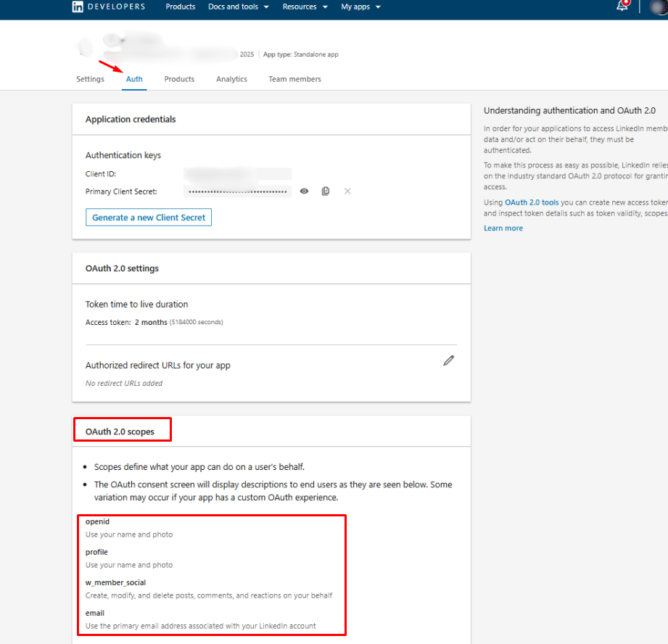The image size is (668, 644).
Task: Expand the Docs and tools dropdown
Action: coord(238,7)
